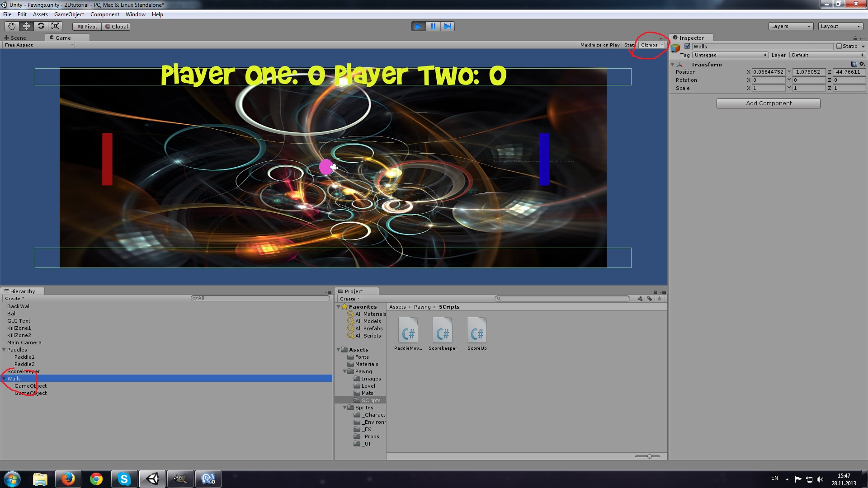Edit the Rotation Y field
This screenshot has height=488, width=868.
click(x=809, y=80)
